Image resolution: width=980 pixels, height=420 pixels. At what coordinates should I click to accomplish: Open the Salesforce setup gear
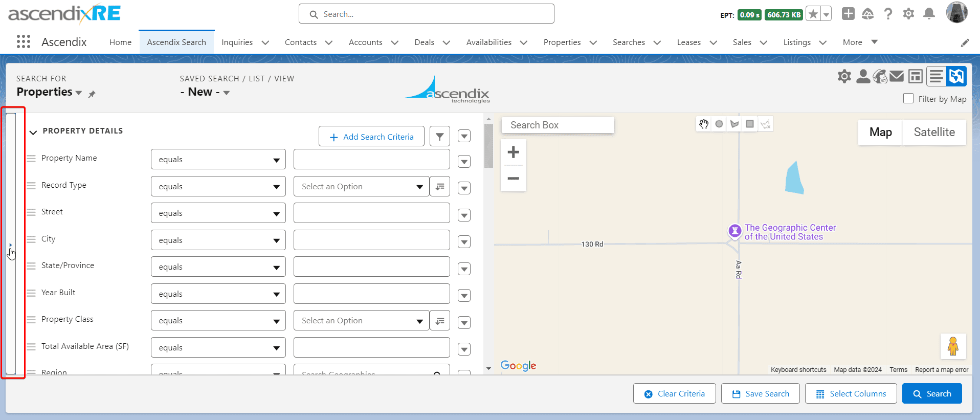(909, 14)
